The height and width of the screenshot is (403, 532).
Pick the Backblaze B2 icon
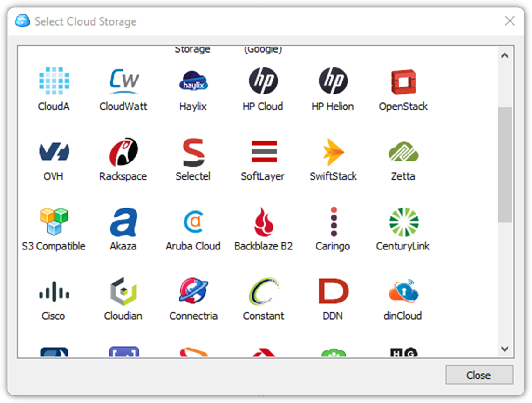[x=264, y=222]
